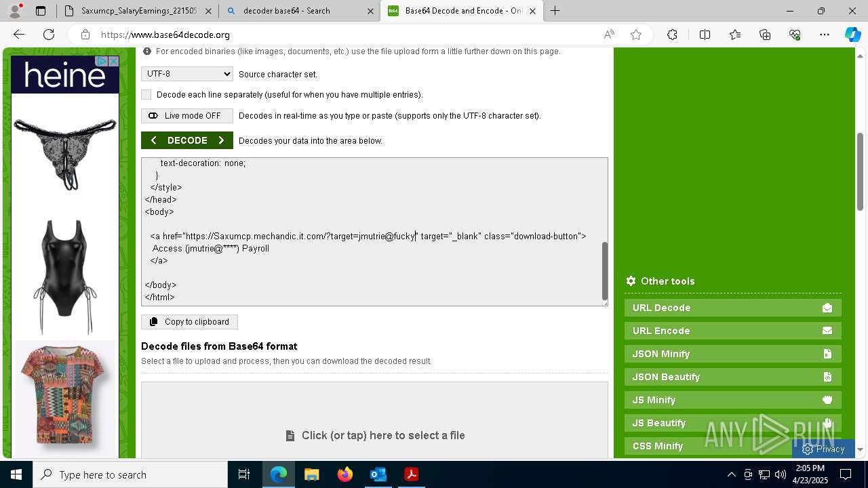Close the Base64 Decode and Encode tab
The image size is (868, 488).
533,11
